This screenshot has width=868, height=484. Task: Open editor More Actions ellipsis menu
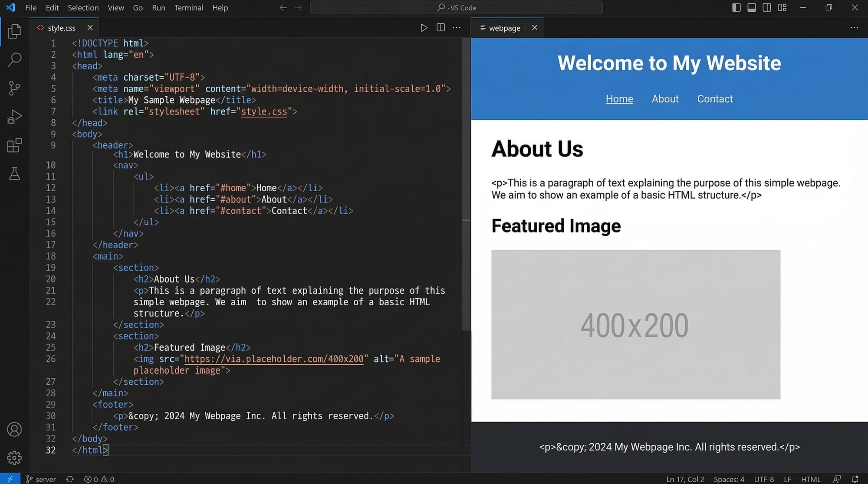pyautogui.click(x=457, y=28)
